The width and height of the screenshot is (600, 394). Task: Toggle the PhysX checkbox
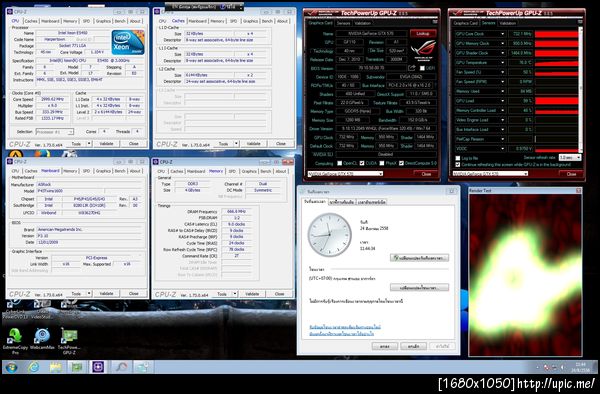point(382,163)
